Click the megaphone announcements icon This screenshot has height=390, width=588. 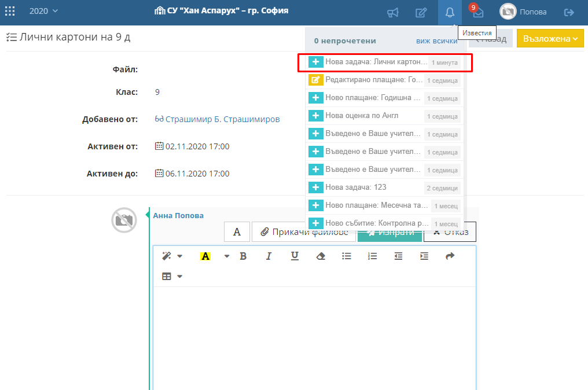pyautogui.click(x=393, y=12)
